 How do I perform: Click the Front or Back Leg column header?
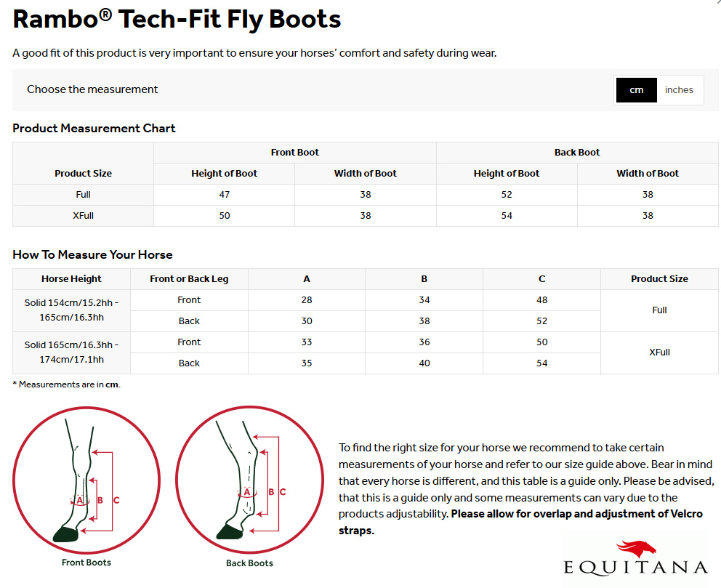click(x=189, y=279)
